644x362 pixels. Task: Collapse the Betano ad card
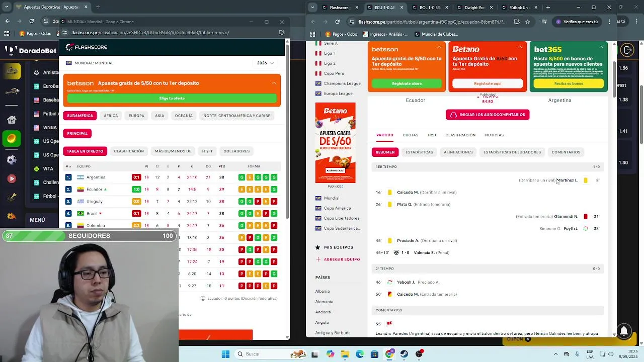(520, 48)
